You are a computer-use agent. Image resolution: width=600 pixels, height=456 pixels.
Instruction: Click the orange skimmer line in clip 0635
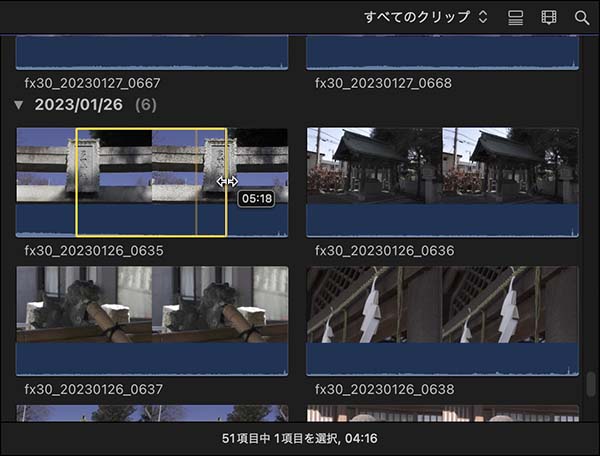(x=196, y=182)
